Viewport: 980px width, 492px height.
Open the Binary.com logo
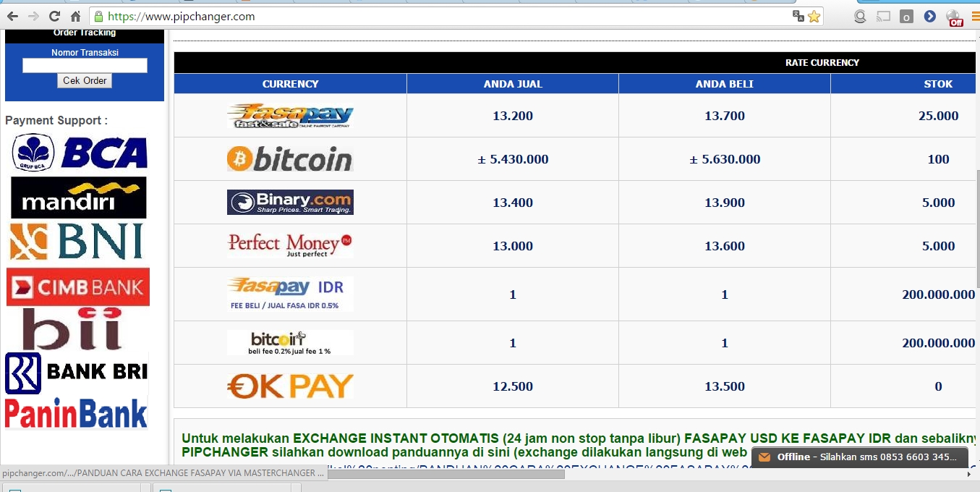290,203
